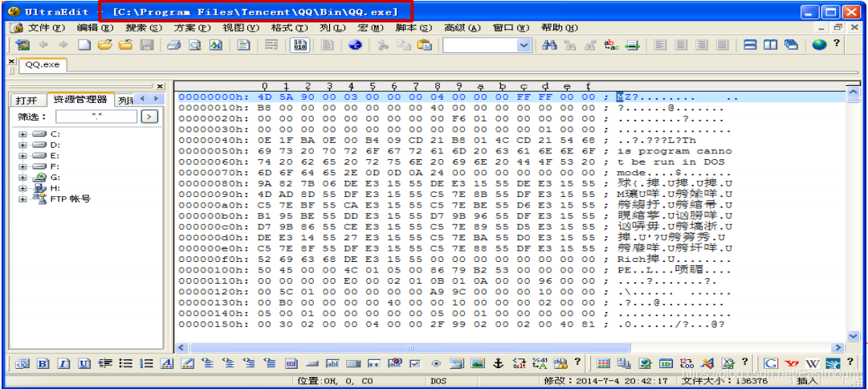The height and width of the screenshot is (389, 868).
Task: Switch to the 资源管理器 panel tab
Action: click(80, 100)
